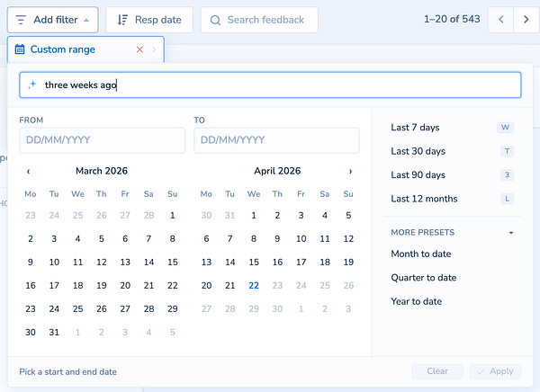Click the April 2026 month title
This screenshot has width=540, height=392.
(x=277, y=171)
